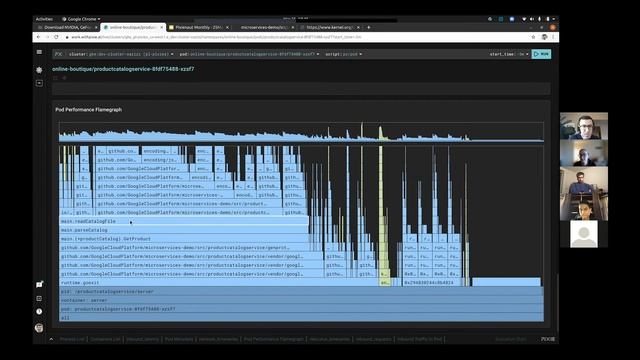Click the online-boutique/productcatalogservice title link
The height and width of the screenshot is (360, 640).
[123, 69]
